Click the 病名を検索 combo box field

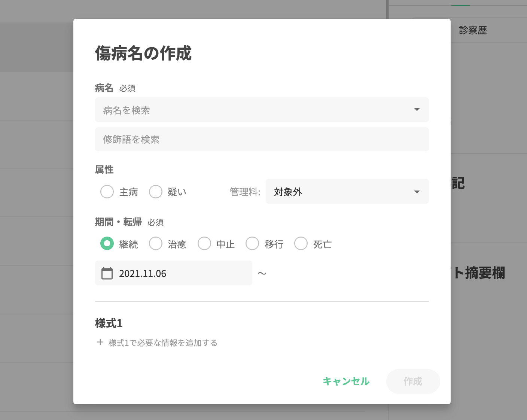click(x=262, y=110)
